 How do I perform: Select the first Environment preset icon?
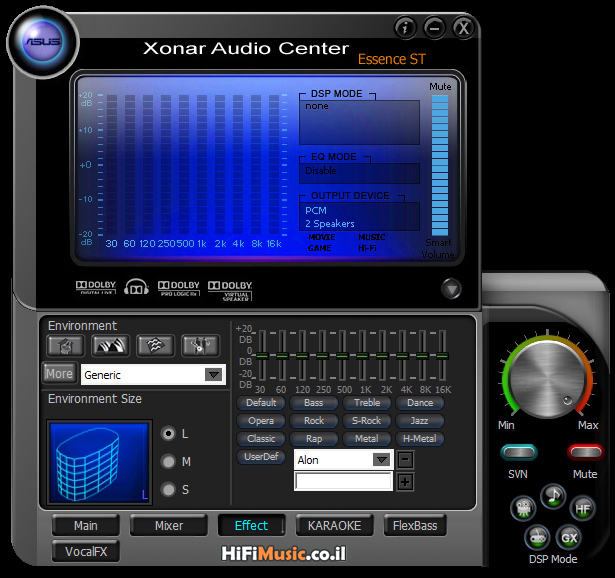coord(65,345)
